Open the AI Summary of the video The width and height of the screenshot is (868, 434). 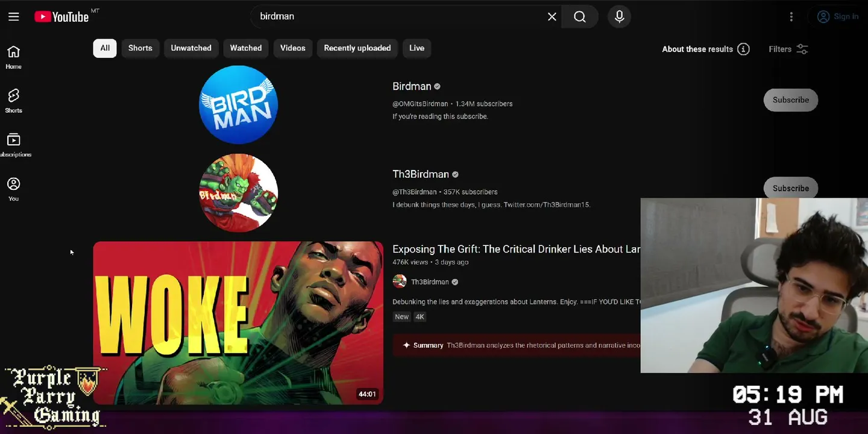517,345
